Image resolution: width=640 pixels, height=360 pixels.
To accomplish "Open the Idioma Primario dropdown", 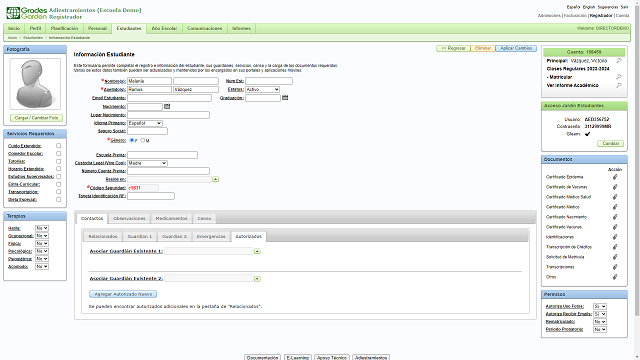I will (x=145, y=123).
